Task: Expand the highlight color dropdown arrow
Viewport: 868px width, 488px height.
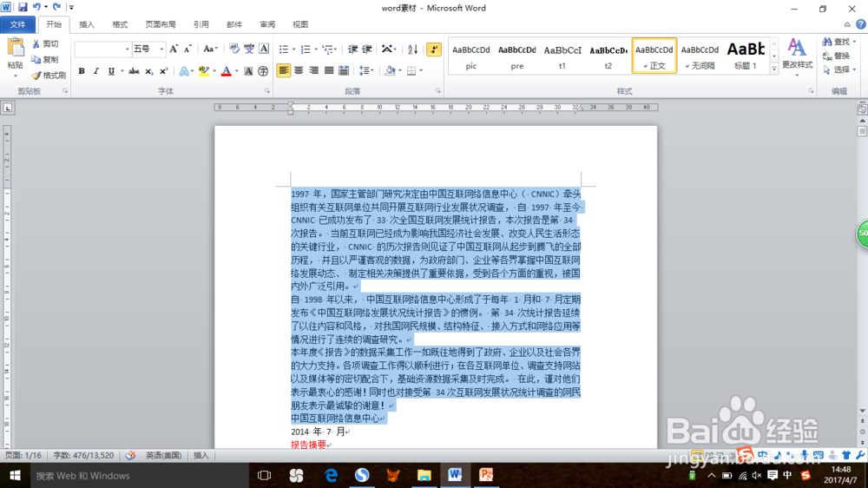Action: click(x=214, y=71)
